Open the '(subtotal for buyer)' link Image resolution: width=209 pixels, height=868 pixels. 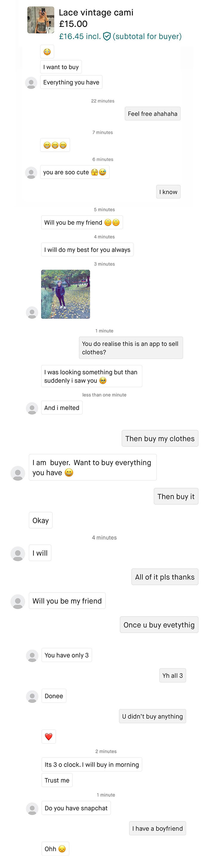coord(148,36)
